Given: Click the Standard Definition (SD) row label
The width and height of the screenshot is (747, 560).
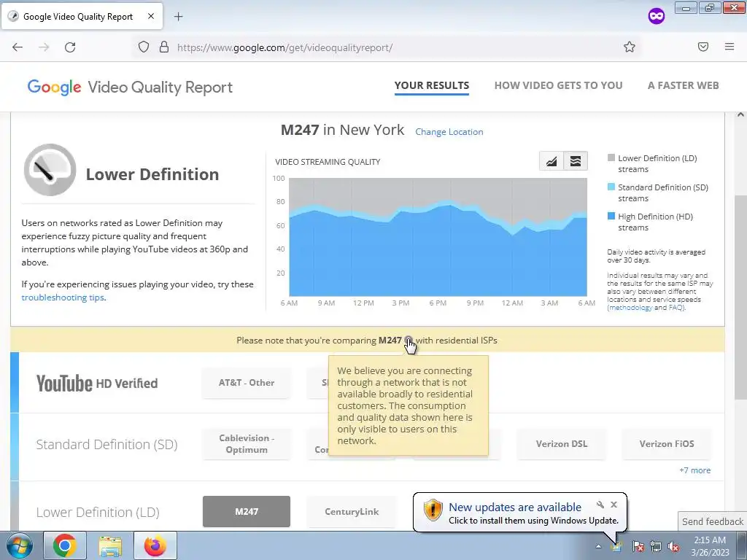Looking at the screenshot, I should [107, 444].
